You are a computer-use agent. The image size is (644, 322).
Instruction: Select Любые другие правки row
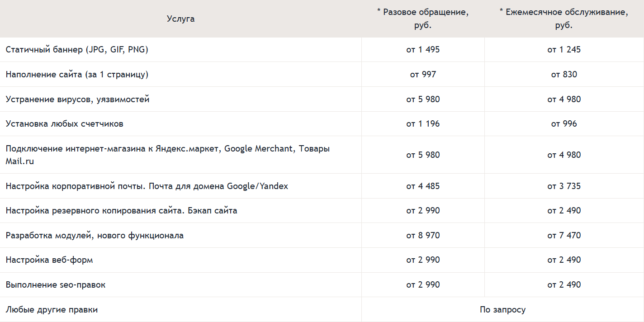[x=52, y=310]
